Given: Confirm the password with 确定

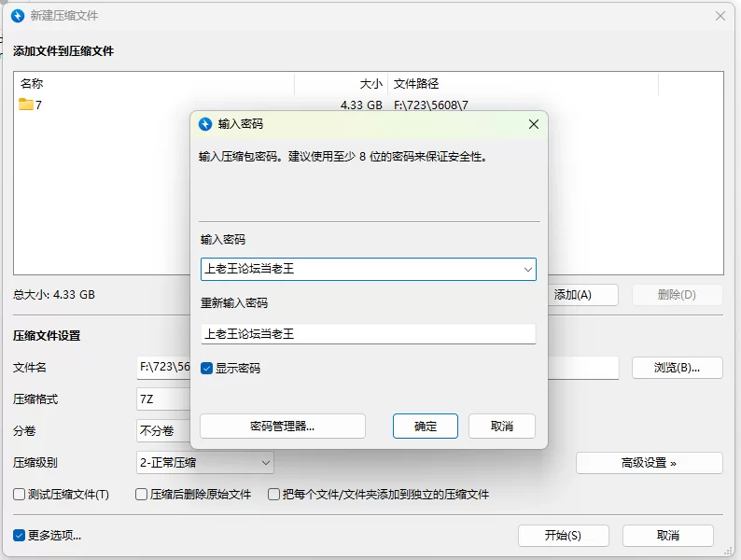Looking at the screenshot, I should [426, 427].
